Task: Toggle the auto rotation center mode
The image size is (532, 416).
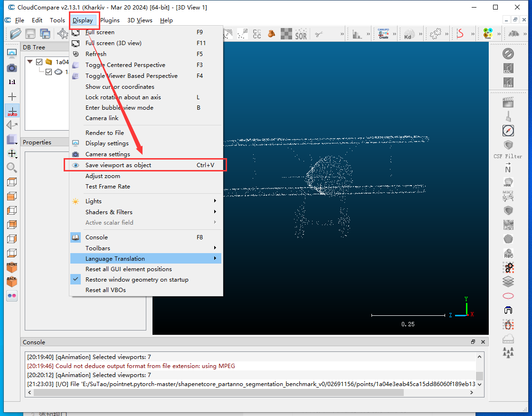Action: tap(11, 111)
